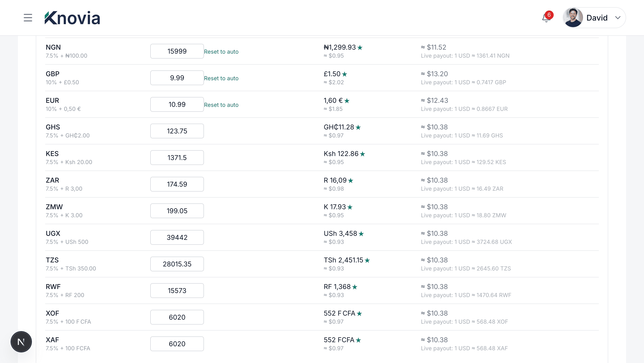Click the star beside USh 3,458 fee
The height and width of the screenshot is (363, 644).
(361, 234)
